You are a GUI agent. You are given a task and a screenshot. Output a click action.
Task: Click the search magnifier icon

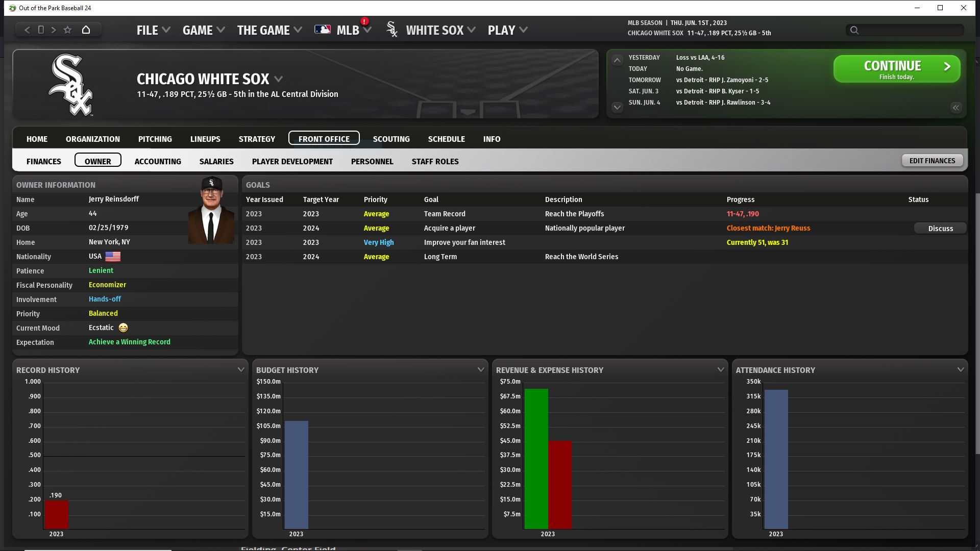pos(854,30)
